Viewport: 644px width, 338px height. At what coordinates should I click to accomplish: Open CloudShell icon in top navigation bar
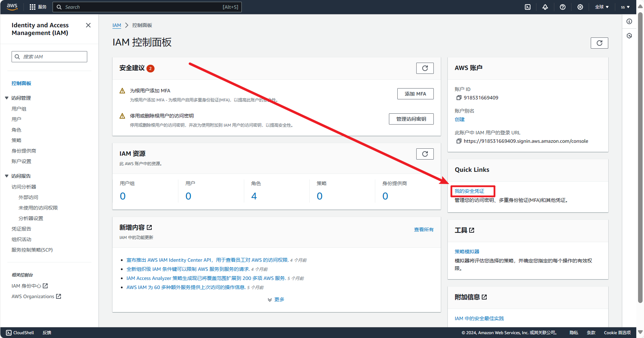(x=528, y=7)
